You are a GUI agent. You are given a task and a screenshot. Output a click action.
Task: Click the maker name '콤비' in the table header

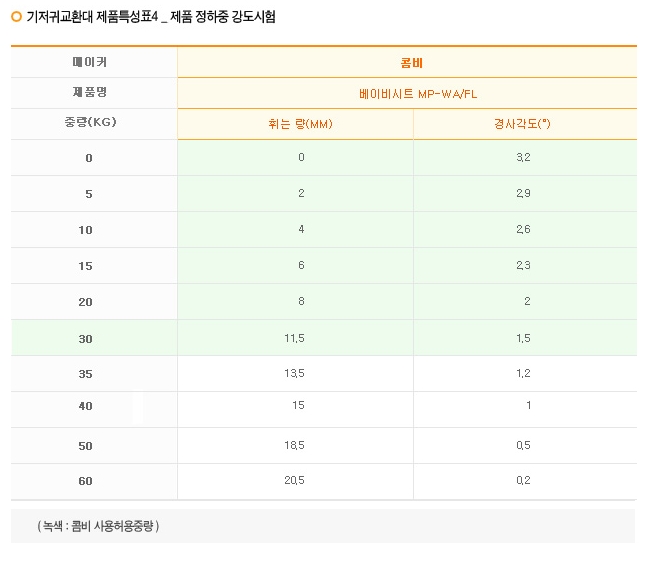pyautogui.click(x=411, y=63)
